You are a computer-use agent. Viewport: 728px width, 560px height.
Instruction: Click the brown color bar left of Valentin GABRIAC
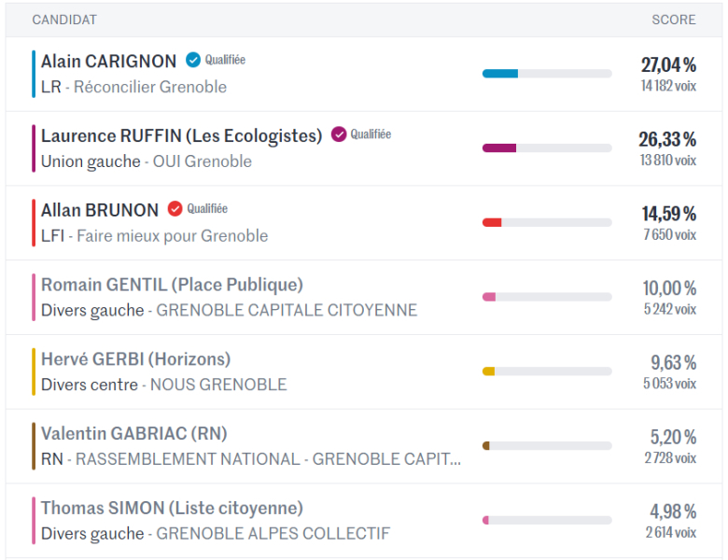click(x=34, y=446)
